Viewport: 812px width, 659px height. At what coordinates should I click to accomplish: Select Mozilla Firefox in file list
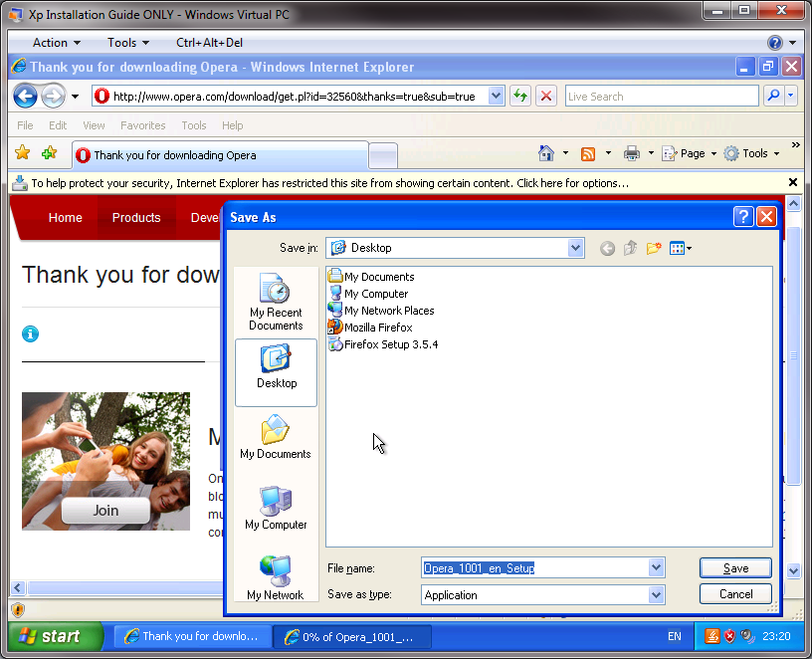pyautogui.click(x=370, y=328)
